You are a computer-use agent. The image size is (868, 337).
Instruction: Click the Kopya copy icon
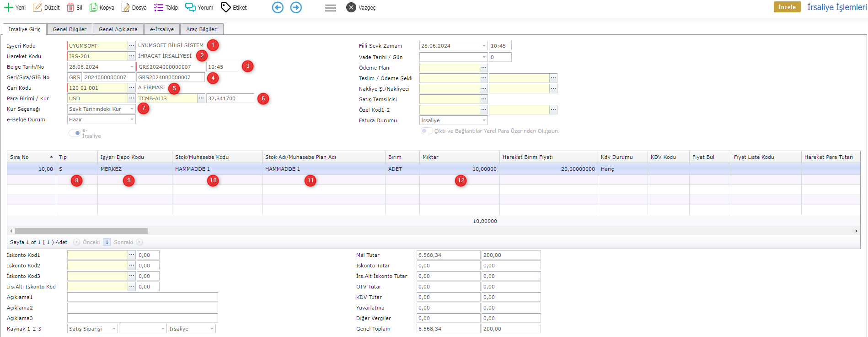(93, 7)
